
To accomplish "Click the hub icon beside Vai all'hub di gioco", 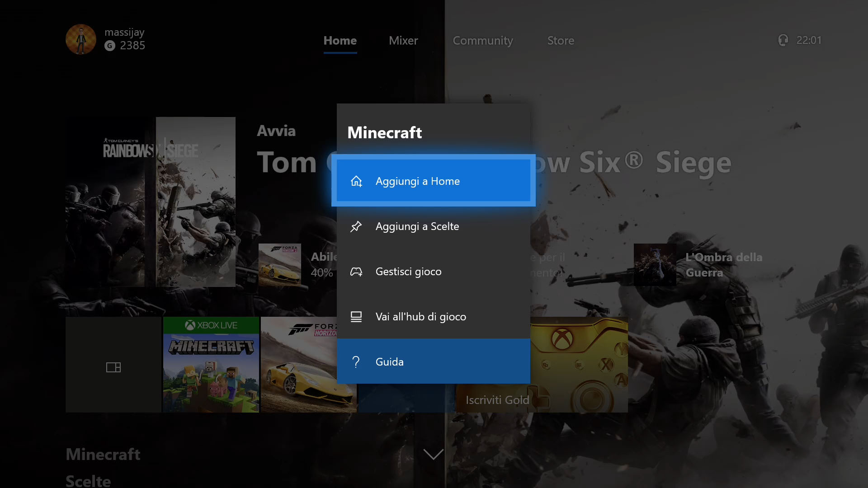I will 356,317.
